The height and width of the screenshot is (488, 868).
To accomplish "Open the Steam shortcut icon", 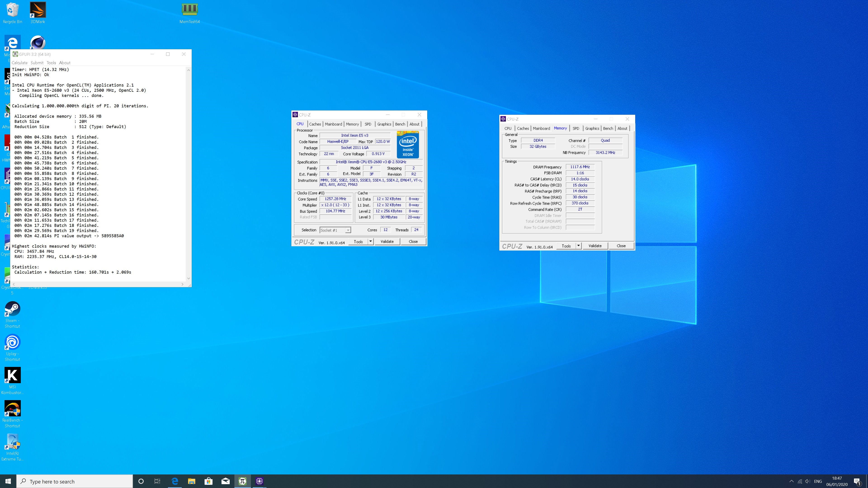I will pyautogui.click(x=12, y=314).
